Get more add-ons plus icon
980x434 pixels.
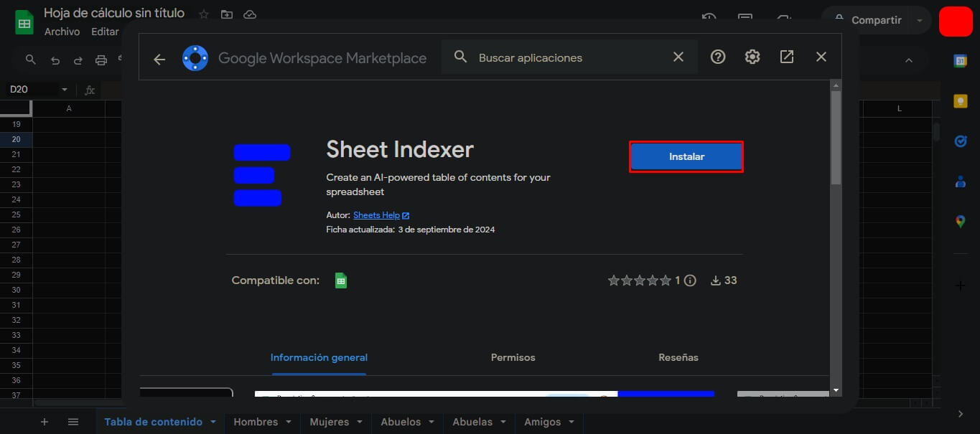(961, 286)
